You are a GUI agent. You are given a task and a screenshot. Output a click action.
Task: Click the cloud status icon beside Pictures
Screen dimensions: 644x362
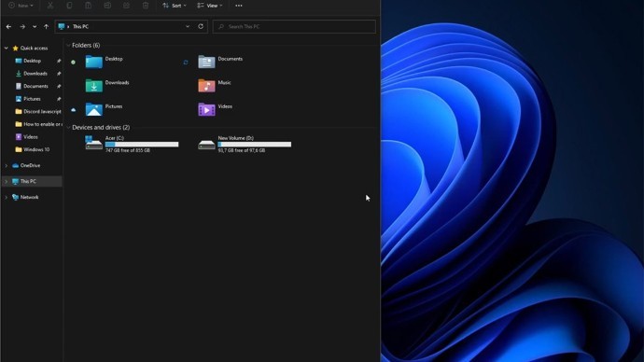click(74, 110)
